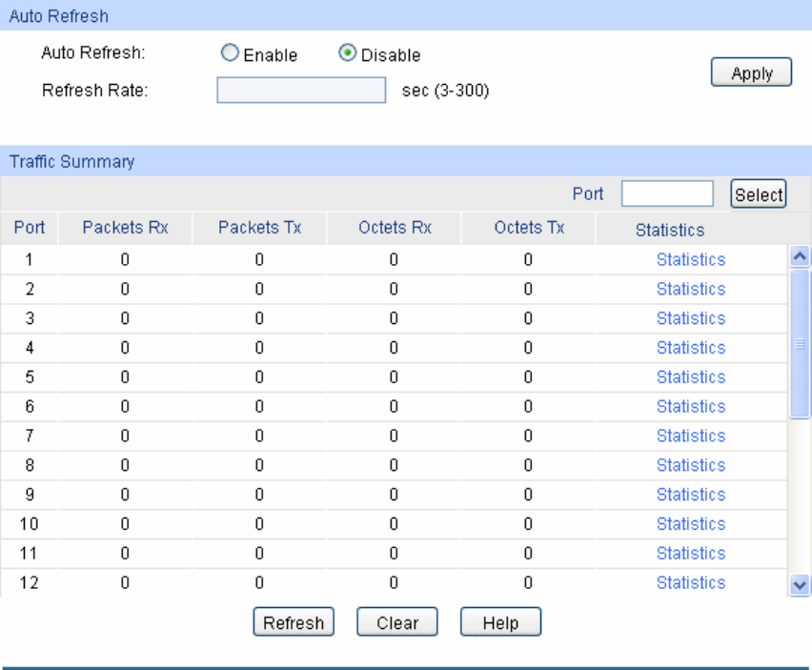The image size is (812, 670).
Task: Open Statistics link for port 2
Action: click(x=690, y=289)
